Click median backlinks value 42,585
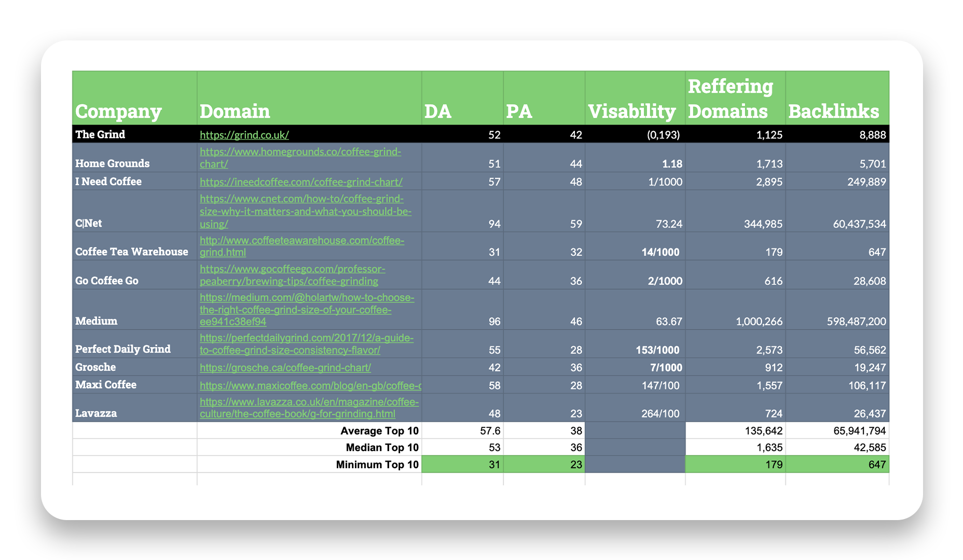963x560 pixels. (870, 447)
